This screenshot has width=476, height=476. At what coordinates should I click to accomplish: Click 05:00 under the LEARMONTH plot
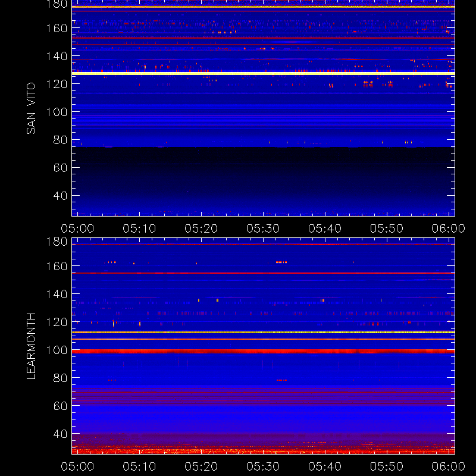click(77, 466)
